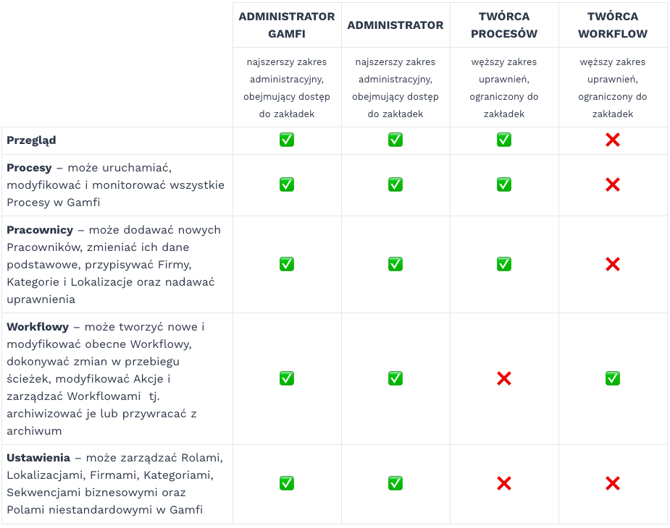670x528 pixels.
Task: Select the Pracownicy row description text
Action: [115, 264]
